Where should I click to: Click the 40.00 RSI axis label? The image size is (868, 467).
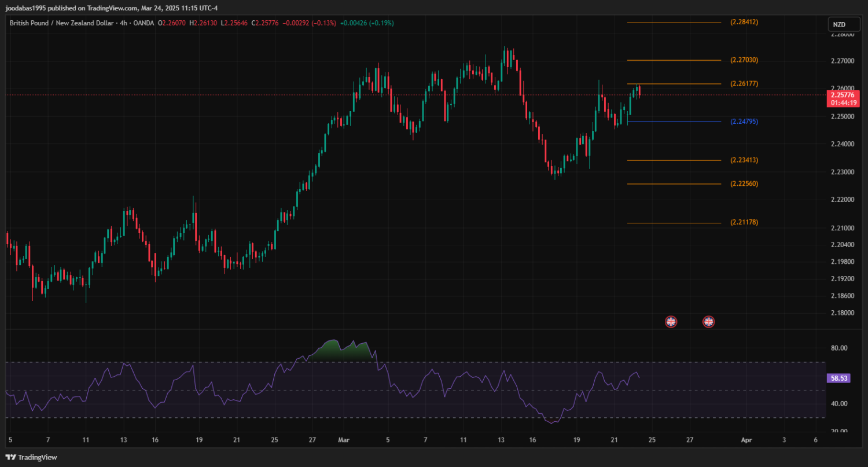click(839, 404)
